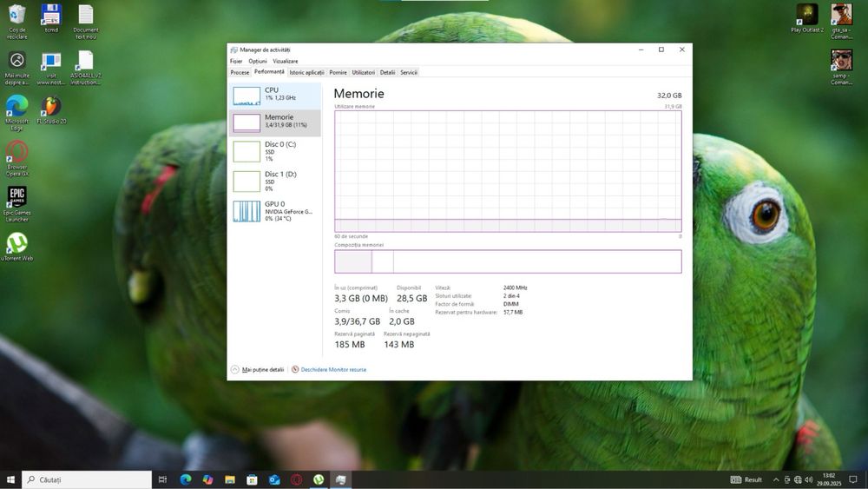Open File Explorer from taskbar
This screenshot has height=489, width=868.
(230, 479)
